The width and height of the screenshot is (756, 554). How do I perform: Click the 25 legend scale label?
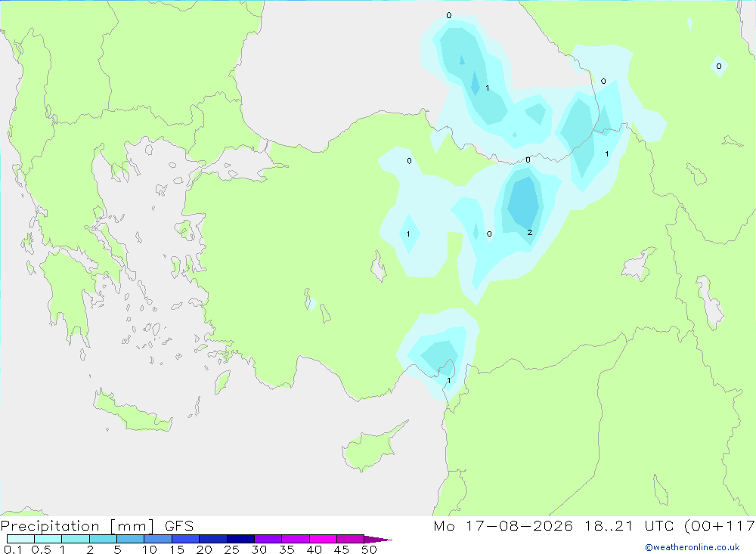pyautogui.click(x=232, y=549)
